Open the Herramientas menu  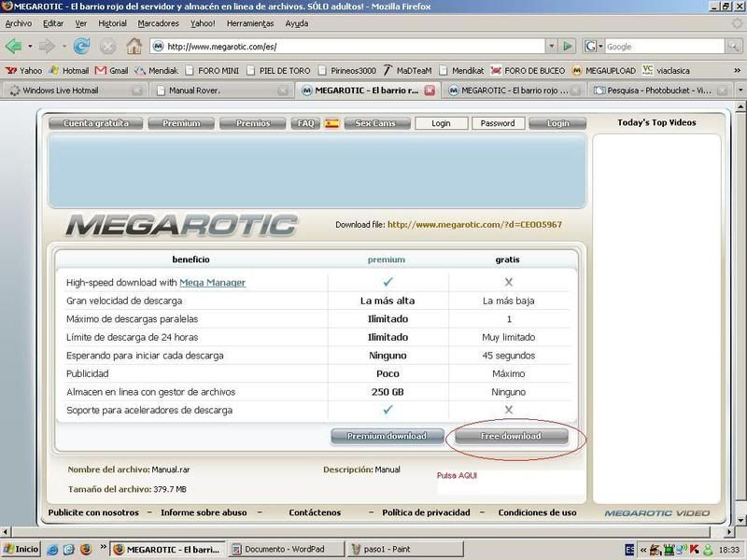pos(250,23)
